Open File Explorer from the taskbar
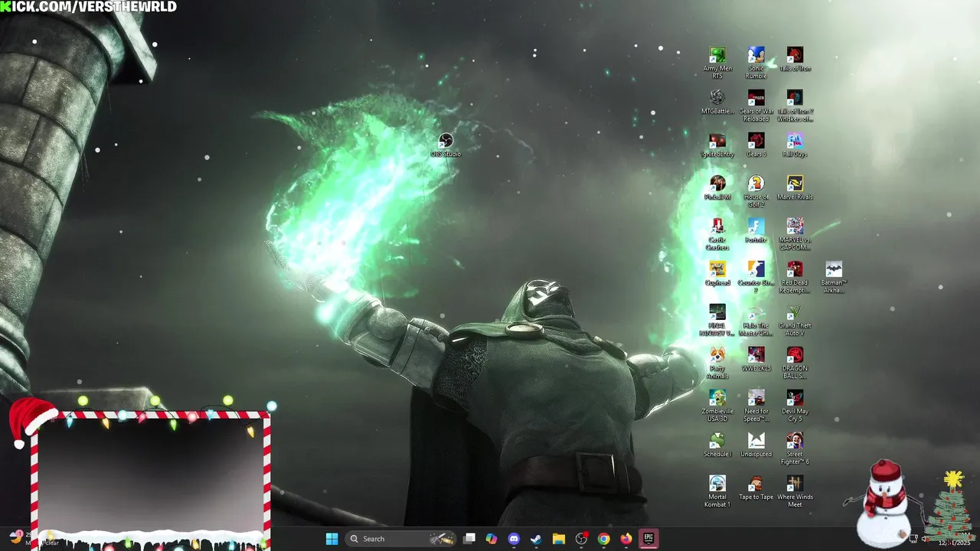The image size is (980, 551). click(x=559, y=539)
